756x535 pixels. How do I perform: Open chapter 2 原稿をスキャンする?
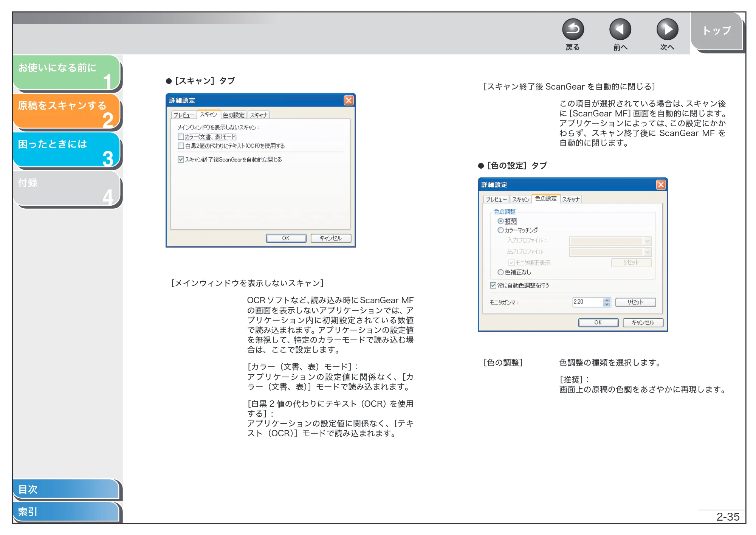click(67, 111)
